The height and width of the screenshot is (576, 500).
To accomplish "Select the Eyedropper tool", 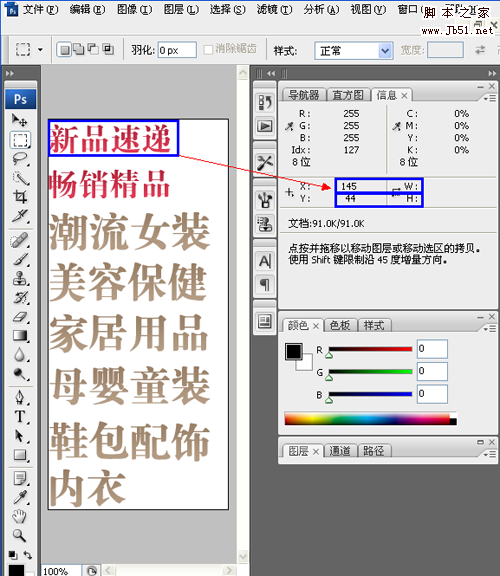I will point(20,497).
